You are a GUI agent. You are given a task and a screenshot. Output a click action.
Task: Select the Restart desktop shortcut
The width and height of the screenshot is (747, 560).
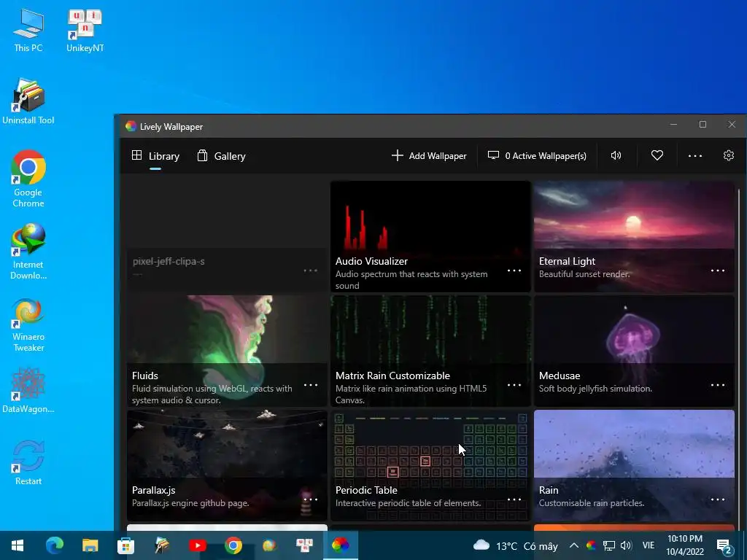(28, 462)
